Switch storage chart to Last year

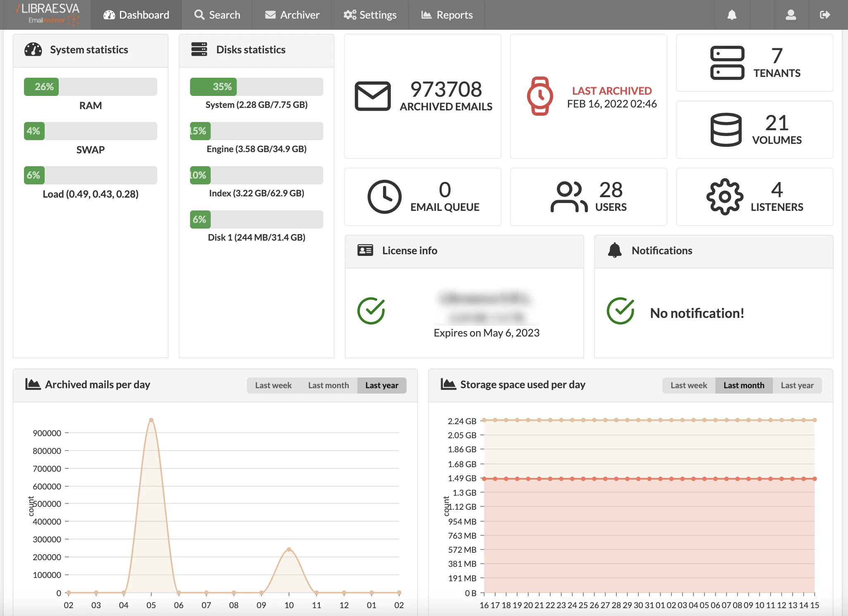pos(797,385)
